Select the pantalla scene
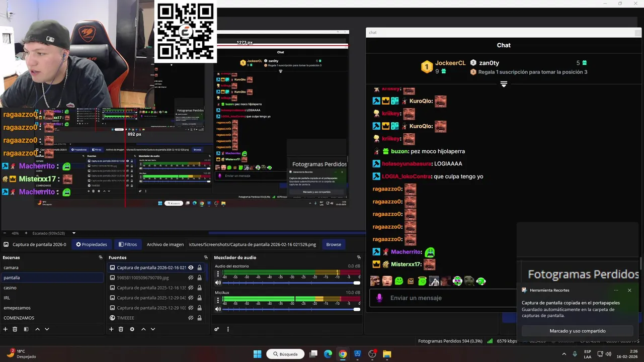Screen dimensions: 644x362 (x=51, y=278)
